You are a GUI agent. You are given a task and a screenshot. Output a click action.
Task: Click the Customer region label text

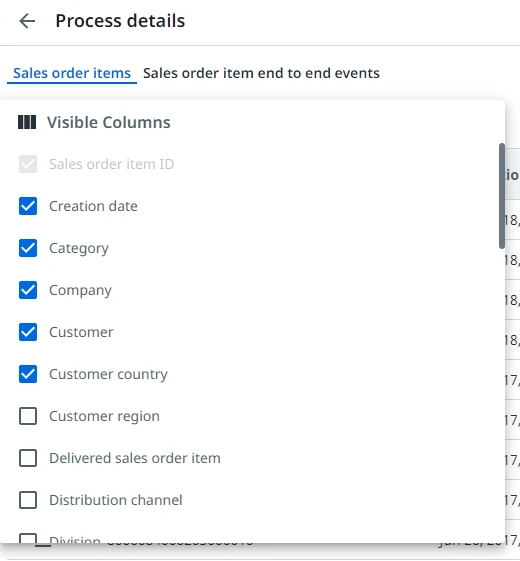pyautogui.click(x=104, y=416)
